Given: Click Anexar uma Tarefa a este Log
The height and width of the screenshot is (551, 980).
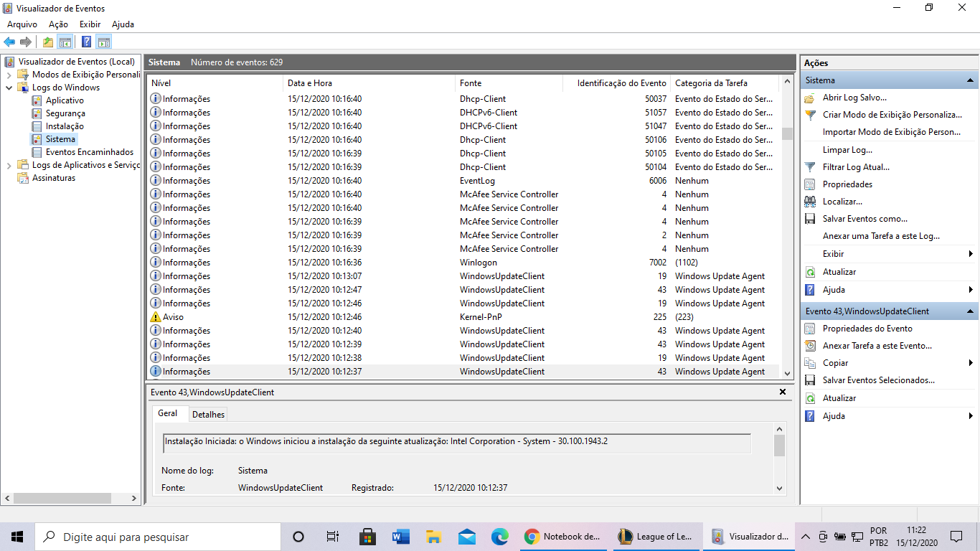Looking at the screenshot, I should [881, 236].
